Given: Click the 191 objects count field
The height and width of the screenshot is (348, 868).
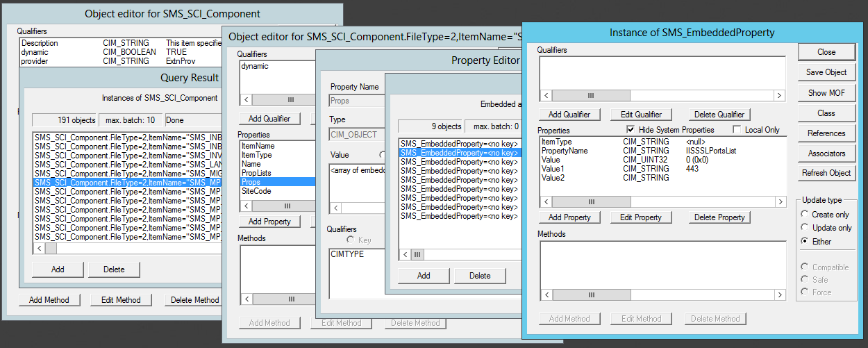Looking at the screenshot, I should (65, 120).
